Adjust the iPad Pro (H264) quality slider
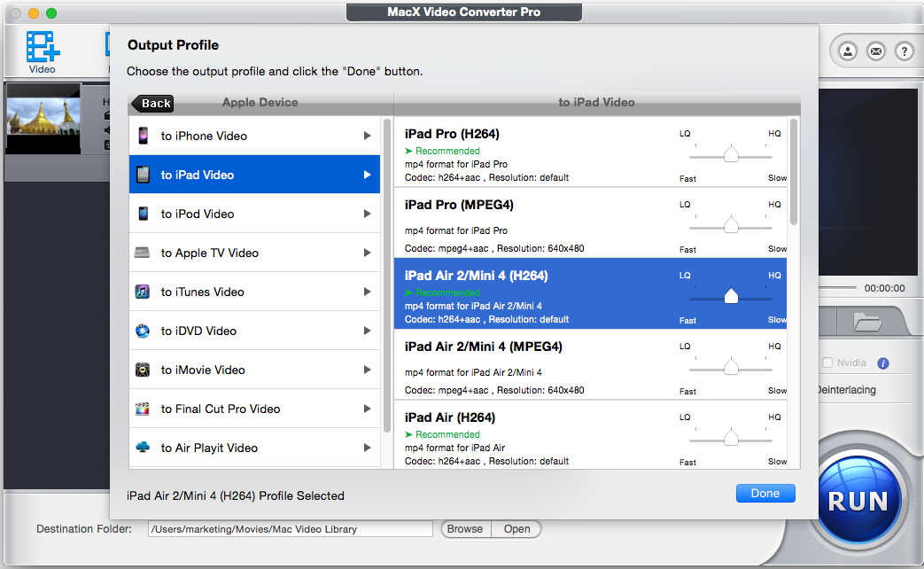 click(731, 154)
